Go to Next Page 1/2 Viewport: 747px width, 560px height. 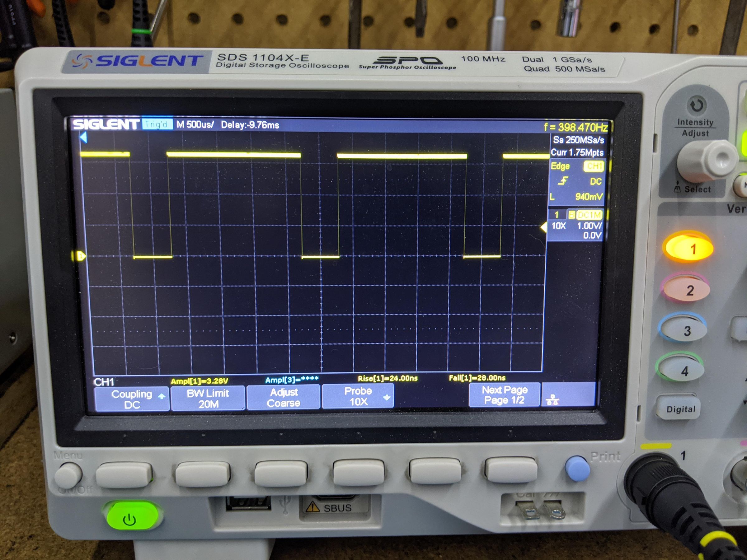[x=504, y=395]
